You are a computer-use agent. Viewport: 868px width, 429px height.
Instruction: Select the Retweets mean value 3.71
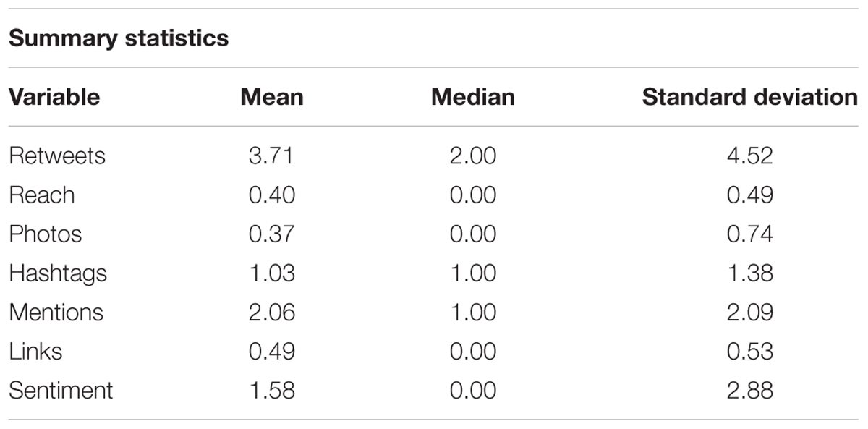click(x=271, y=156)
